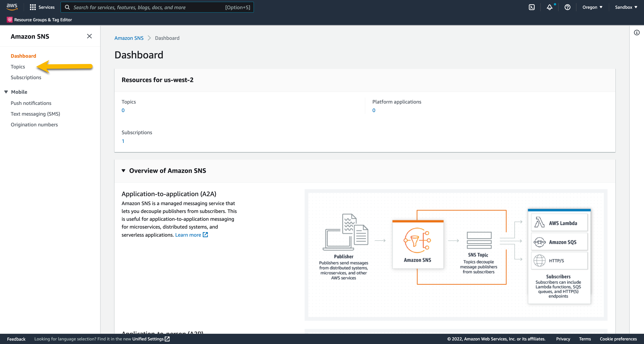Click the help question mark icon
Screen dimensions: 644x344
point(567,7)
